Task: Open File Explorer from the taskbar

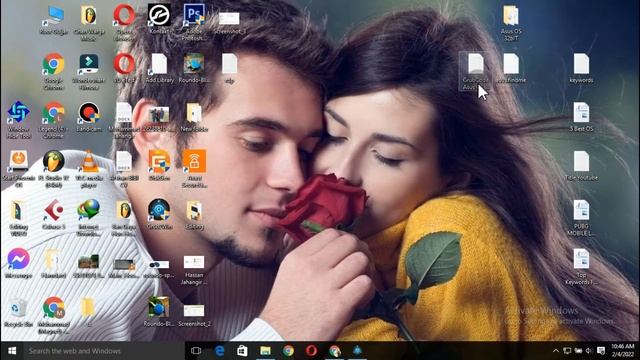Action: tap(265, 351)
